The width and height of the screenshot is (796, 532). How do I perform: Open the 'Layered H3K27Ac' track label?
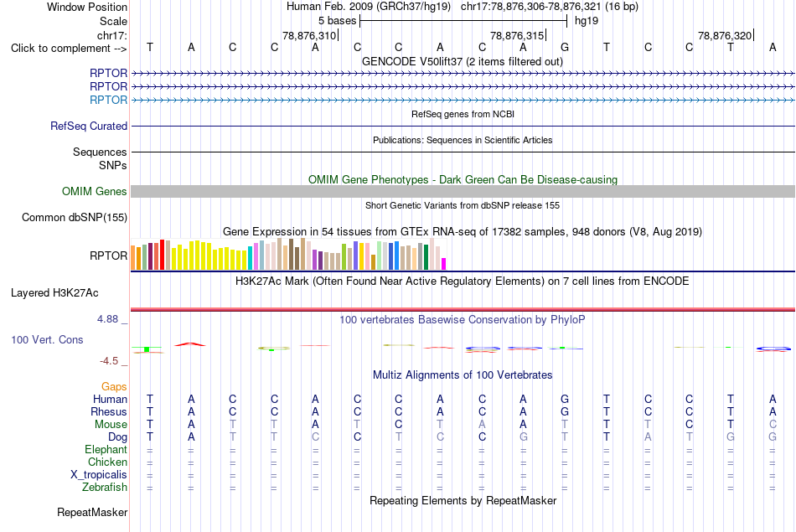tap(54, 293)
